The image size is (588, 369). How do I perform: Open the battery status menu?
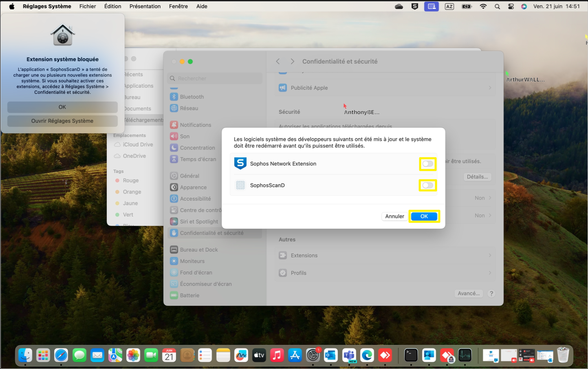[x=466, y=6]
